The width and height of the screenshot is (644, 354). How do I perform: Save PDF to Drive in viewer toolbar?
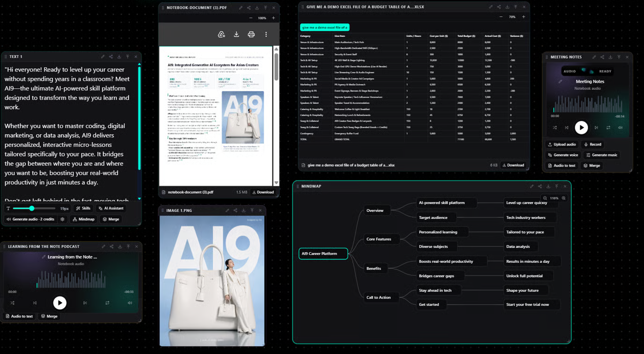(221, 34)
